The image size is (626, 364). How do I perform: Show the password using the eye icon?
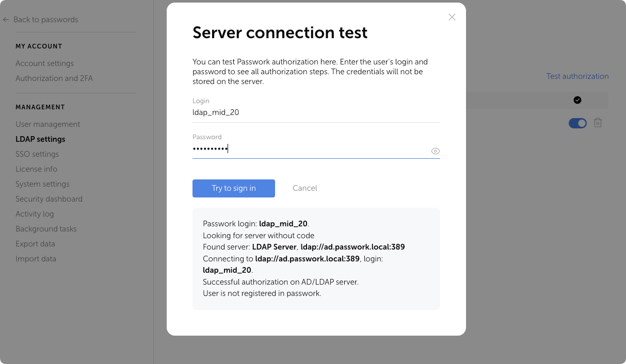pos(435,151)
